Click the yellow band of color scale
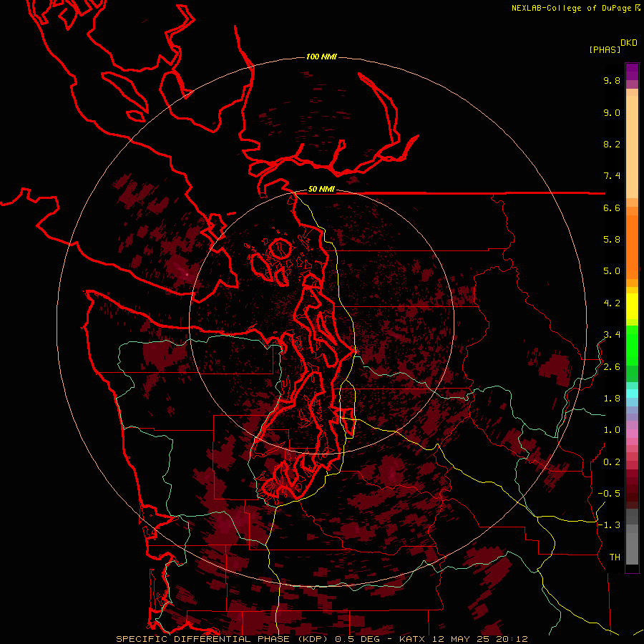This screenshot has width=644, height=644. pos(632,306)
